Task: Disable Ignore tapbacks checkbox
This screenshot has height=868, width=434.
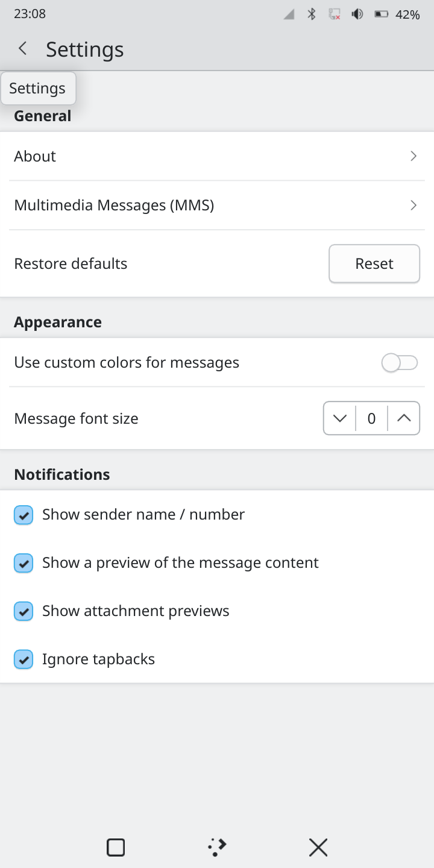Action: pyautogui.click(x=24, y=660)
